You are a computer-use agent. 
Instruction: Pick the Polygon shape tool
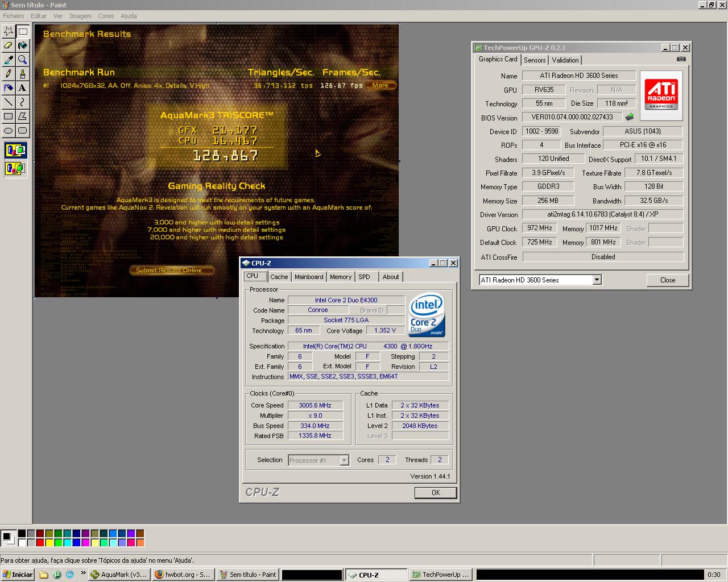tap(23, 116)
